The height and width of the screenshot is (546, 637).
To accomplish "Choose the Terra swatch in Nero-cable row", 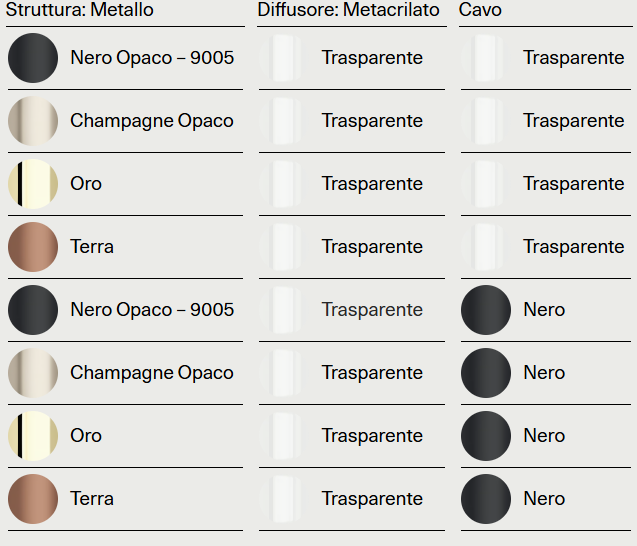I will pyautogui.click(x=33, y=499).
